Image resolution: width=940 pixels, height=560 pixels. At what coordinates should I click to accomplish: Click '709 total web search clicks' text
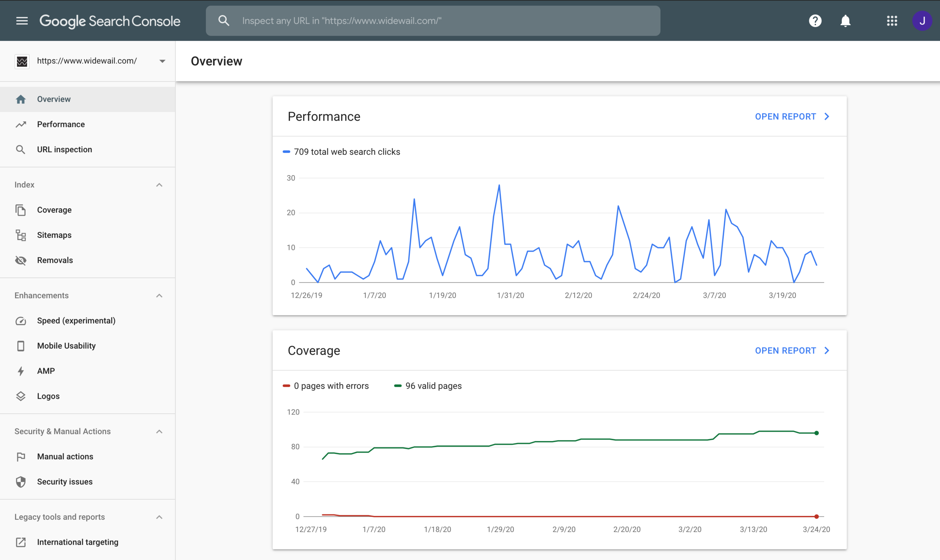[x=347, y=152]
